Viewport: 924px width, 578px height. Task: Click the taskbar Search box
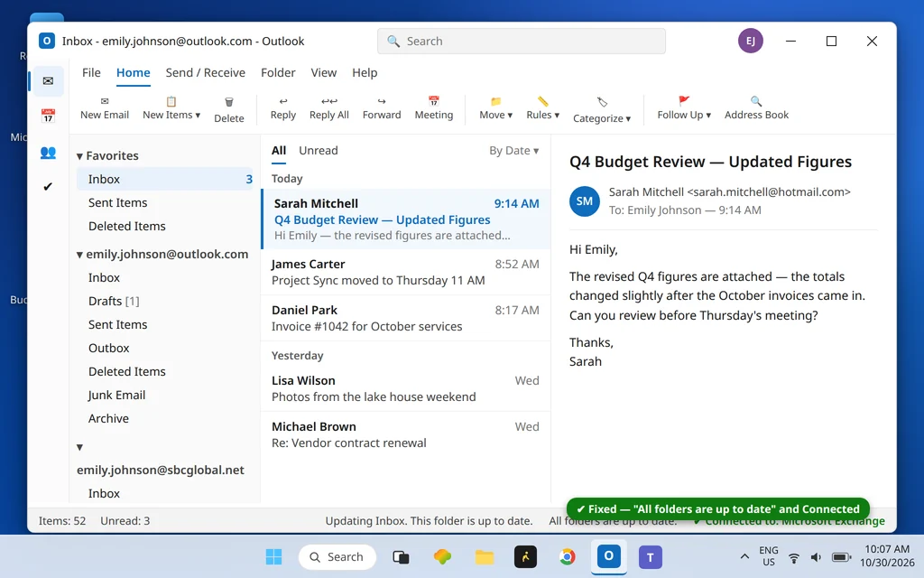[x=337, y=556]
